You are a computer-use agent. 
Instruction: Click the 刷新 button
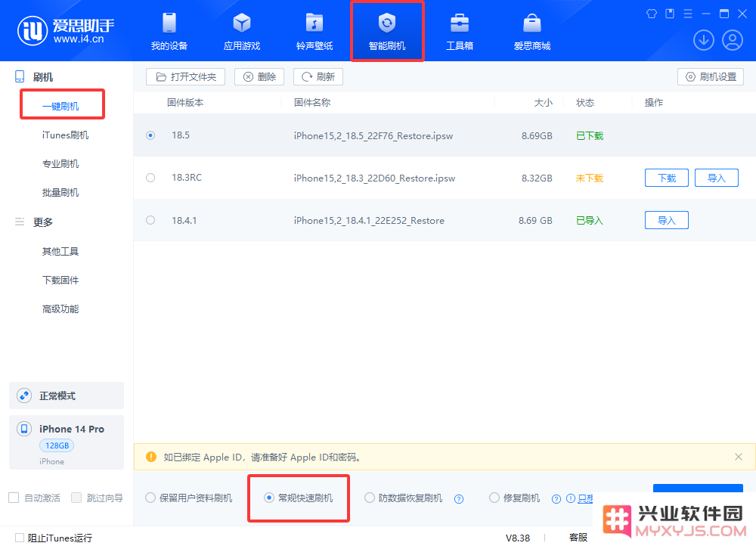pyautogui.click(x=318, y=76)
